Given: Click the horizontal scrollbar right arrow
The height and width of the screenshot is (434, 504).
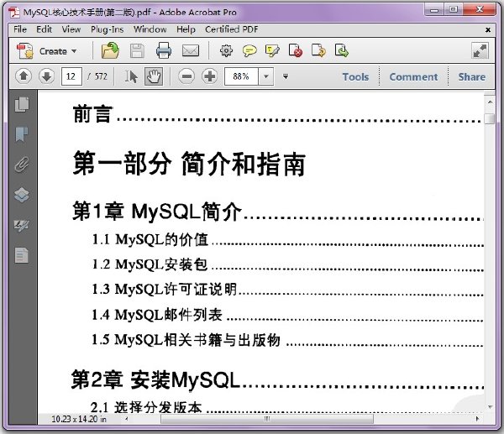Looking at the screenshot, I should click(x=477, y=419).
